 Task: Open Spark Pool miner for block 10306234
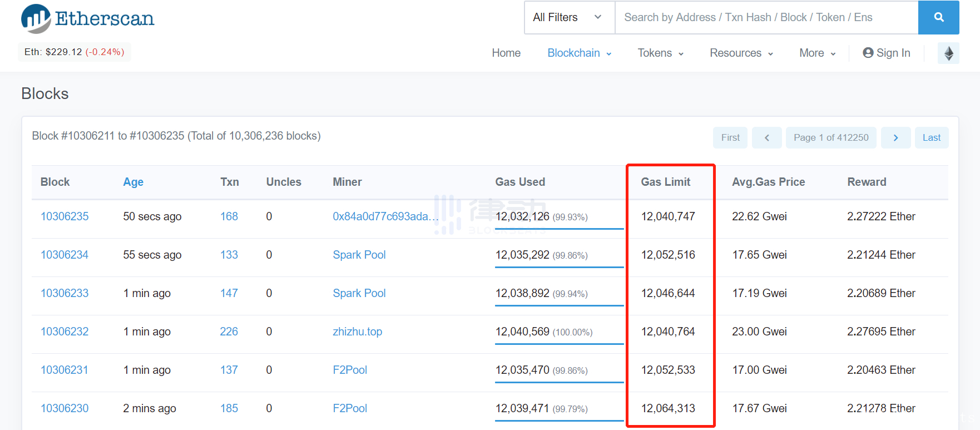(359, 255)
